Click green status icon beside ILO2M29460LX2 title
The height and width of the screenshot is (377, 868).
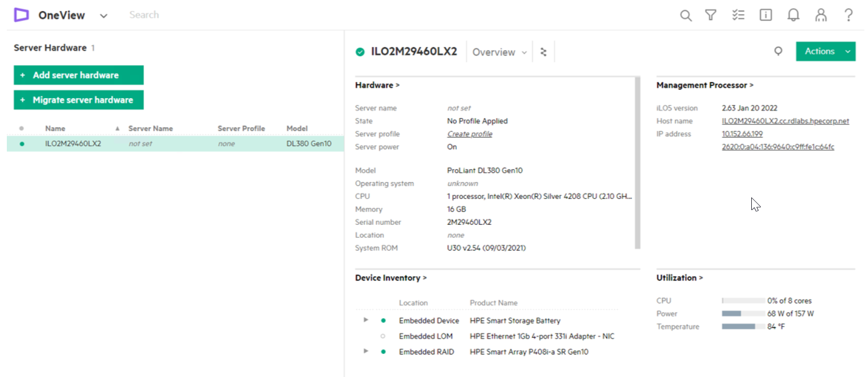point(360,51)
